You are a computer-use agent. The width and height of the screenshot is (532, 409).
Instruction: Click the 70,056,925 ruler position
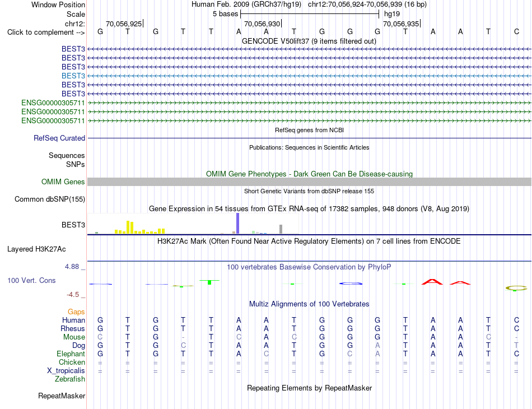pyautogui.click(x=124, y=24)
